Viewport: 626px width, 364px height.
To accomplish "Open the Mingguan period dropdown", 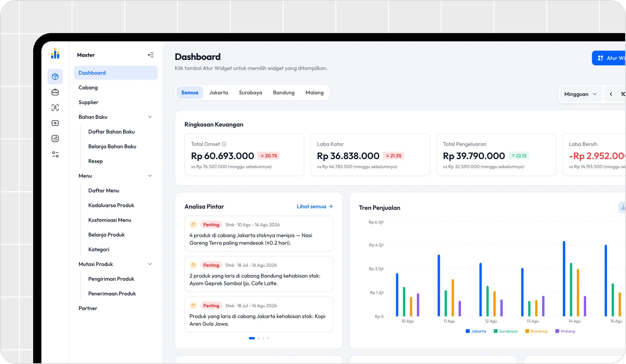I will click(x=580, y=94).
